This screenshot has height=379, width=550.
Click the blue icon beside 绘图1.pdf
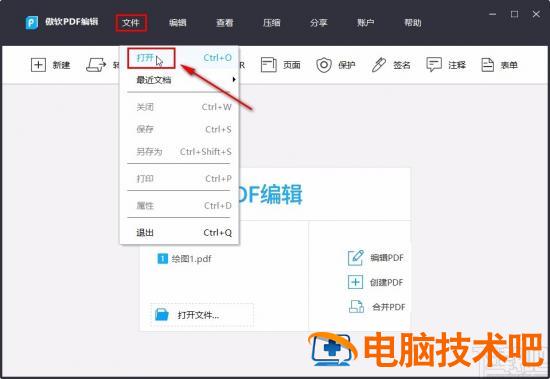point(162,259)
